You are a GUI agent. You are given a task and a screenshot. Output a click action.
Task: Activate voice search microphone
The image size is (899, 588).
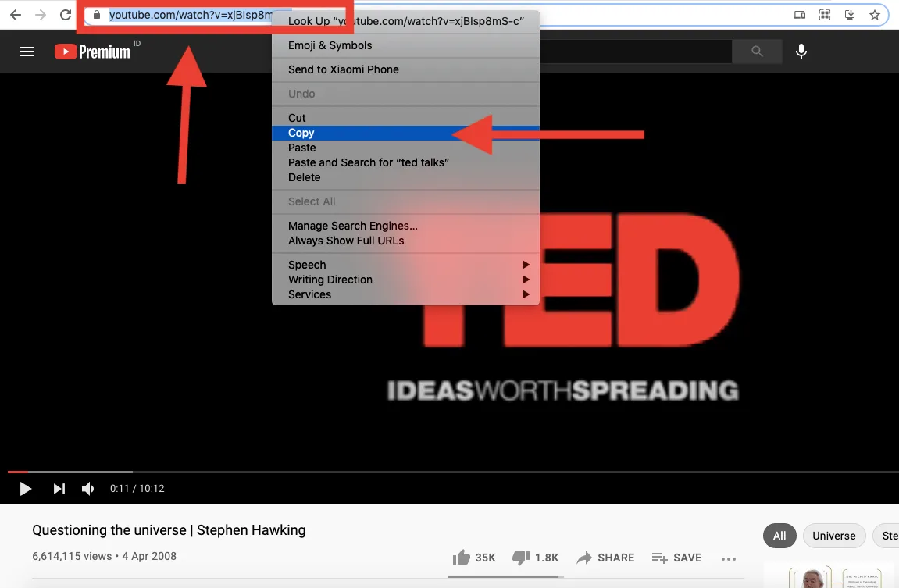(801, 52)
